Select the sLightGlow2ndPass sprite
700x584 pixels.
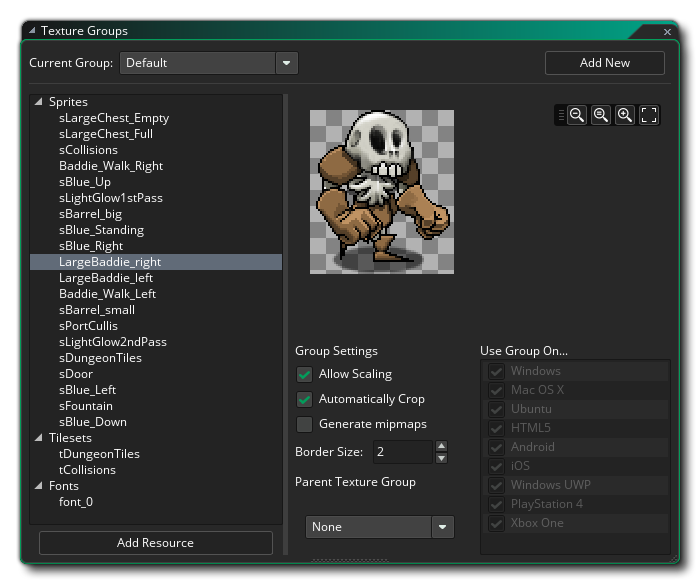click(x=156, y=342)
